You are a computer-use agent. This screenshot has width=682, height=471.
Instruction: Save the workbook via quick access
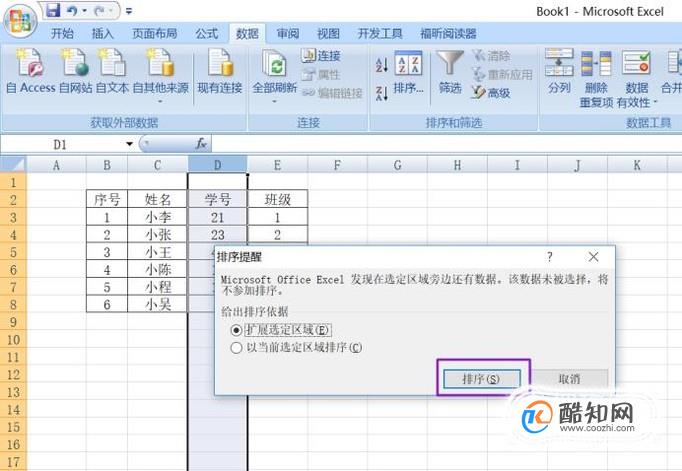tap(53, 10)
